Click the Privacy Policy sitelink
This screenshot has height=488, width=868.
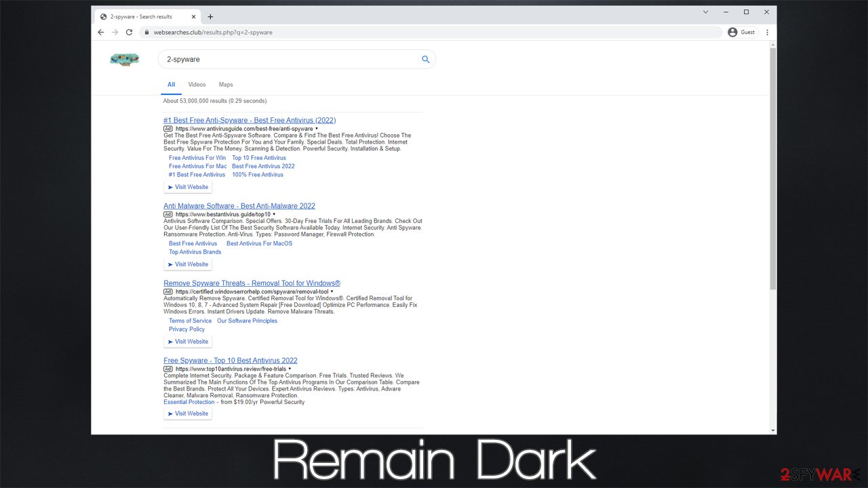[186, 329]
